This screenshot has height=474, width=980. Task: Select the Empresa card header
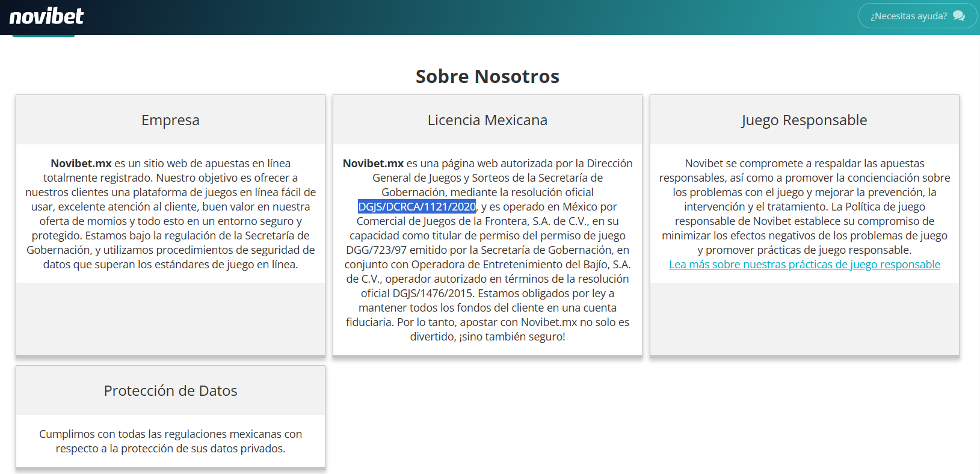click(x=170, y=120)
